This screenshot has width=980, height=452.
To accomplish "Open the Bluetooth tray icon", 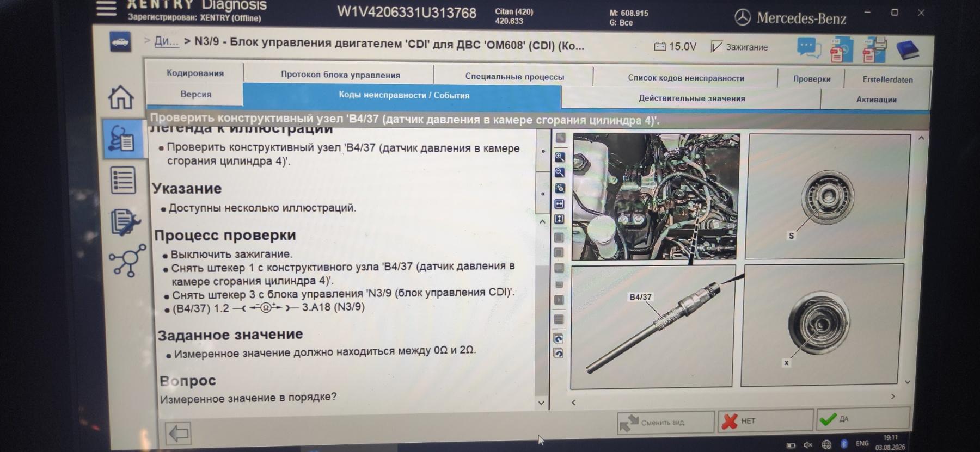I will (844, 444).
